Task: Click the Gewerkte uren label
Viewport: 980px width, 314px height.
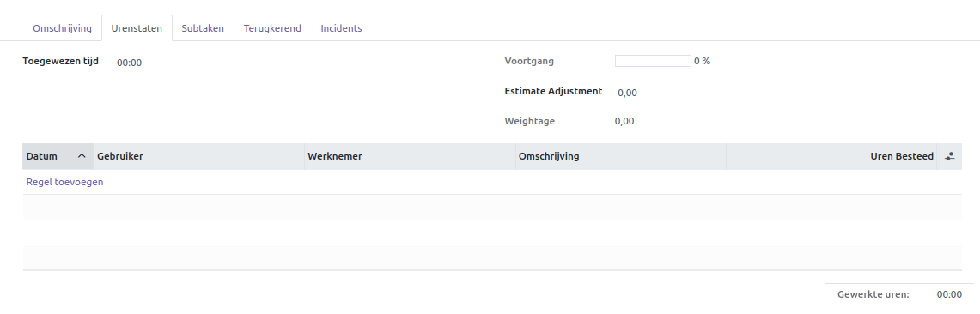Action: pos(873,294)
